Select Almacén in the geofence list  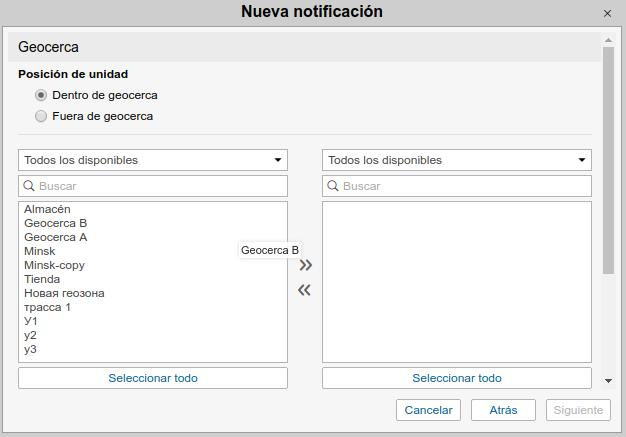(47, 209)
